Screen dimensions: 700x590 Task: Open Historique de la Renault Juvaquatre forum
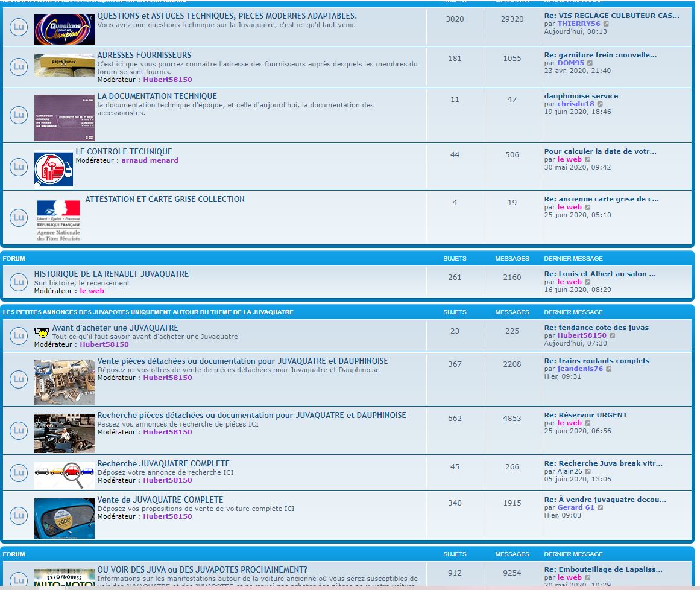[x=112, y=274]
